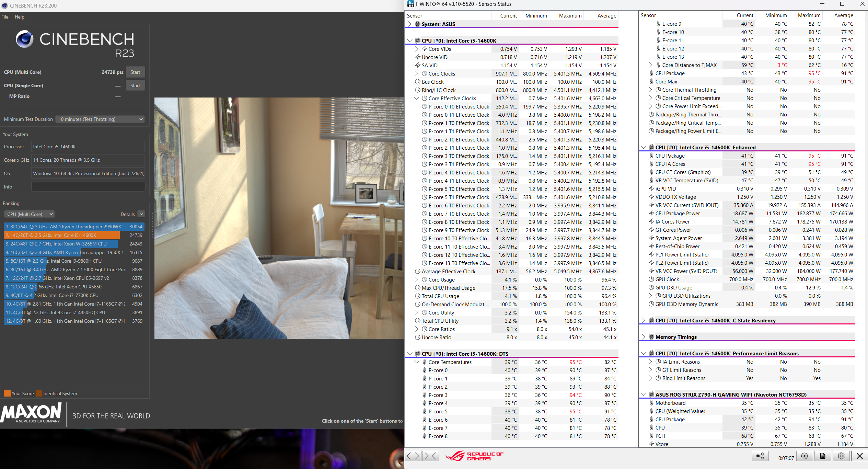Click the Maxon logo in Cinebench footer
Screen dimensions: 868x469
coord(31,413)
